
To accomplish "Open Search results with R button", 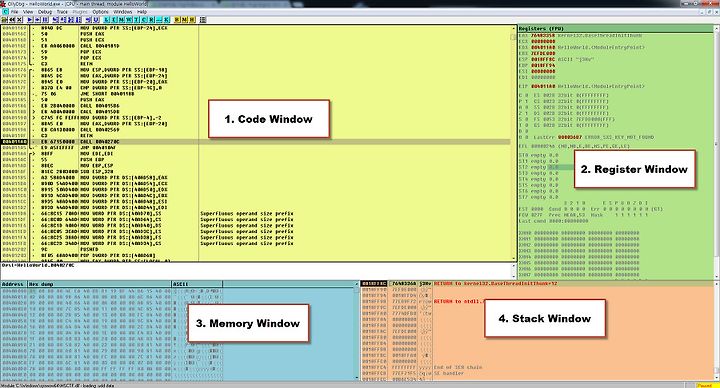I will point(152,20).
